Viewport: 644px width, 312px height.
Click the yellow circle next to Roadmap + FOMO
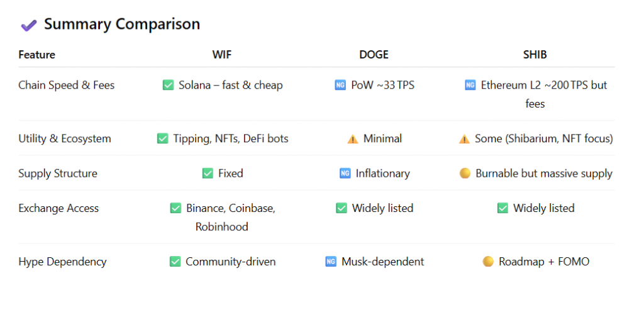point(488,262)
